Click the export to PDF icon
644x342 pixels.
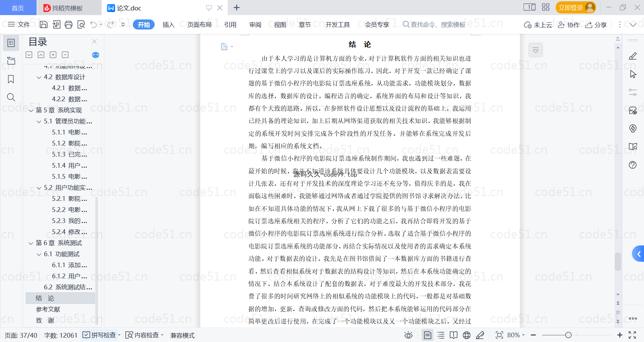coord(56,24)
